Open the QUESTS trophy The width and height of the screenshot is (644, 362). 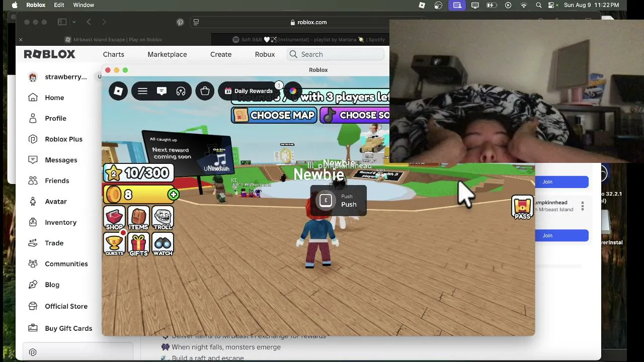(x=114, y=244)
